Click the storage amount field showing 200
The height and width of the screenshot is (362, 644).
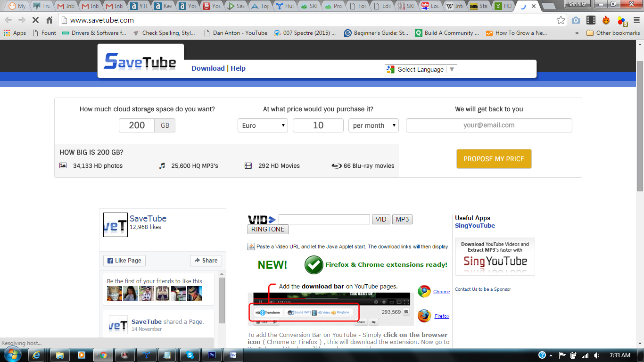coord(137,125)
